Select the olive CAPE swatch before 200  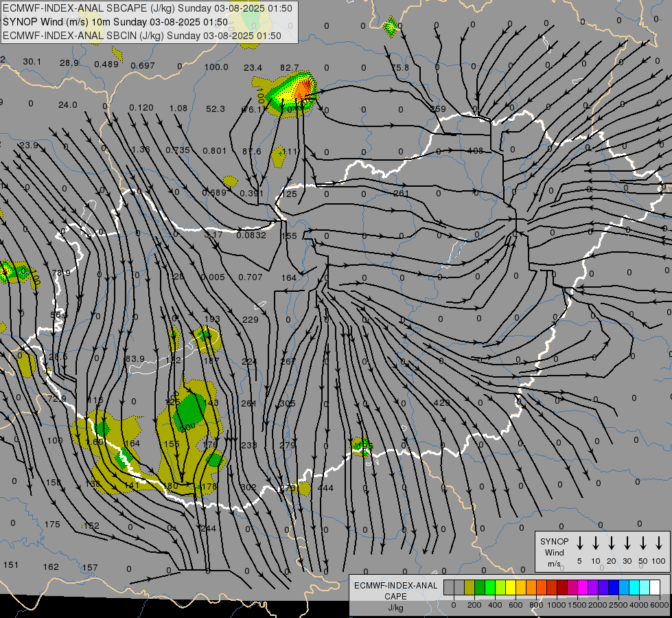click(470, 588)
